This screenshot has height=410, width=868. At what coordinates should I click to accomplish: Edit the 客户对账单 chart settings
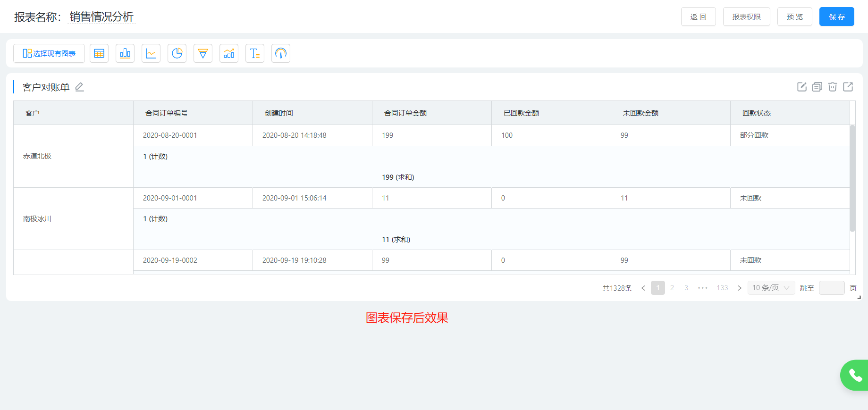pos(802,87)
